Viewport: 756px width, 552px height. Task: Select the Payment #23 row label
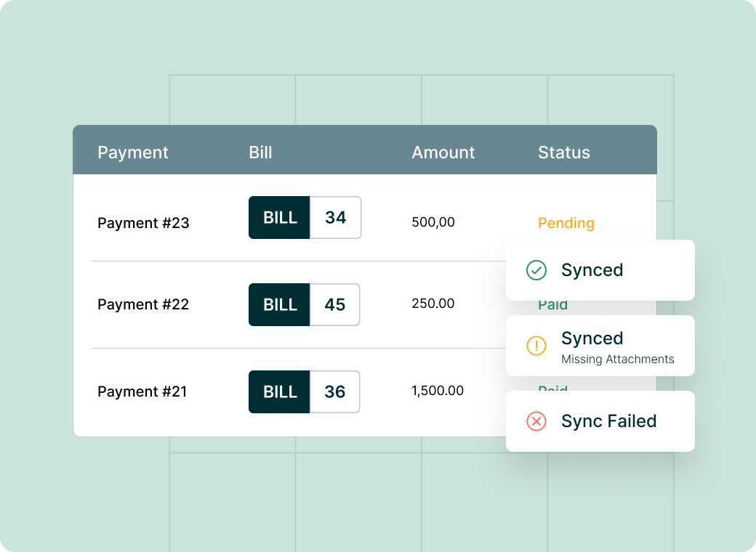(143, 223)
